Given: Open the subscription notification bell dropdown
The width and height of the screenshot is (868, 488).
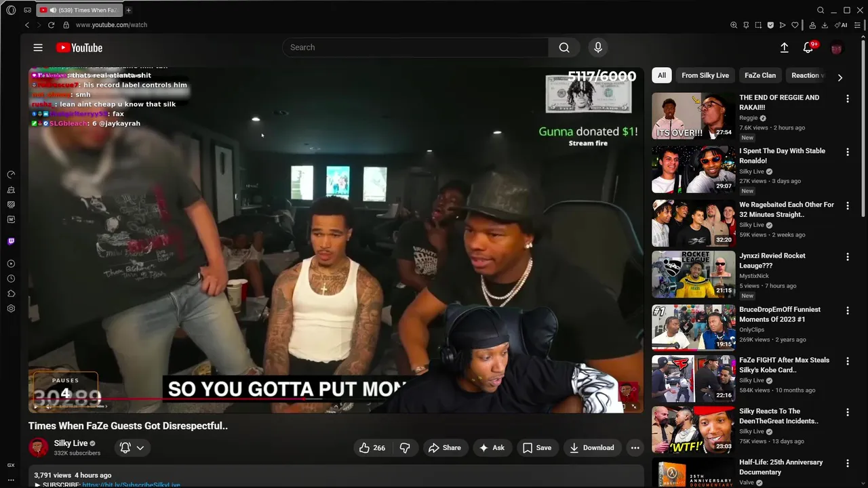Looking at the screenshot, I should click(x=132, y=447).
